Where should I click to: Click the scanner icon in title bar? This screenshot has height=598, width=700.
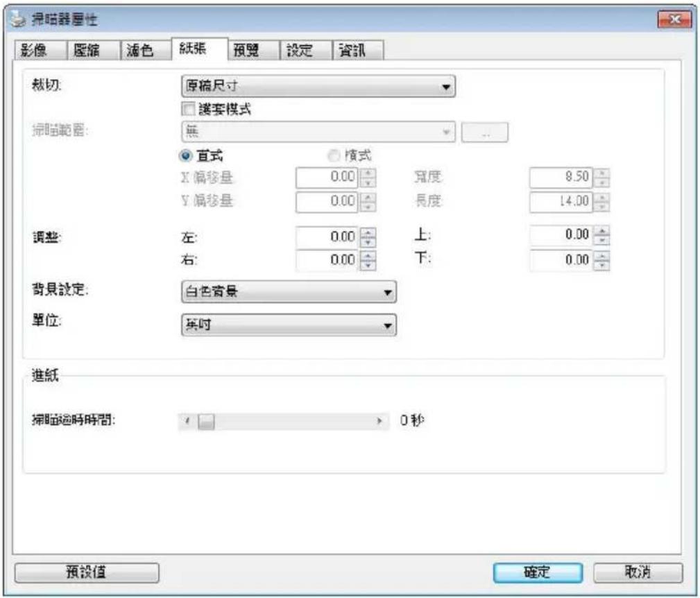tap(18, 19)
